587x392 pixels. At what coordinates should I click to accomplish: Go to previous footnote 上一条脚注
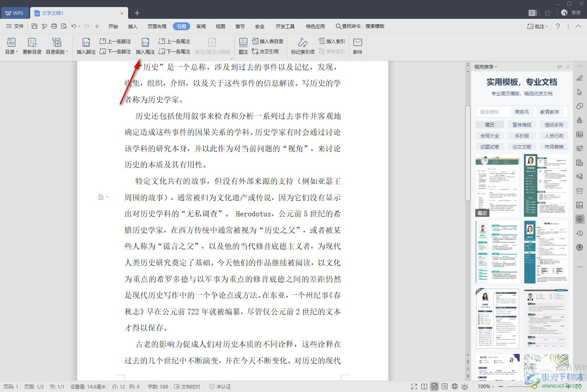pos(115,41)
